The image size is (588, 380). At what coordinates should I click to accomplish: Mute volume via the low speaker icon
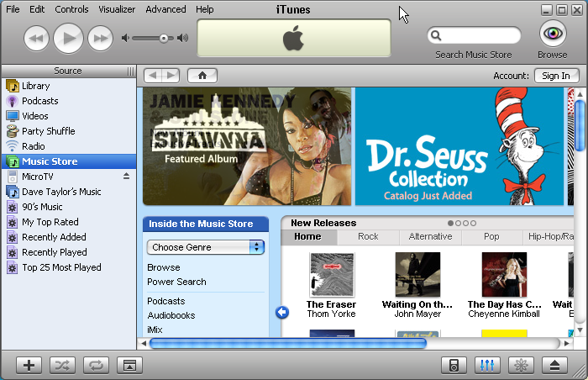(x=125, y=38)
